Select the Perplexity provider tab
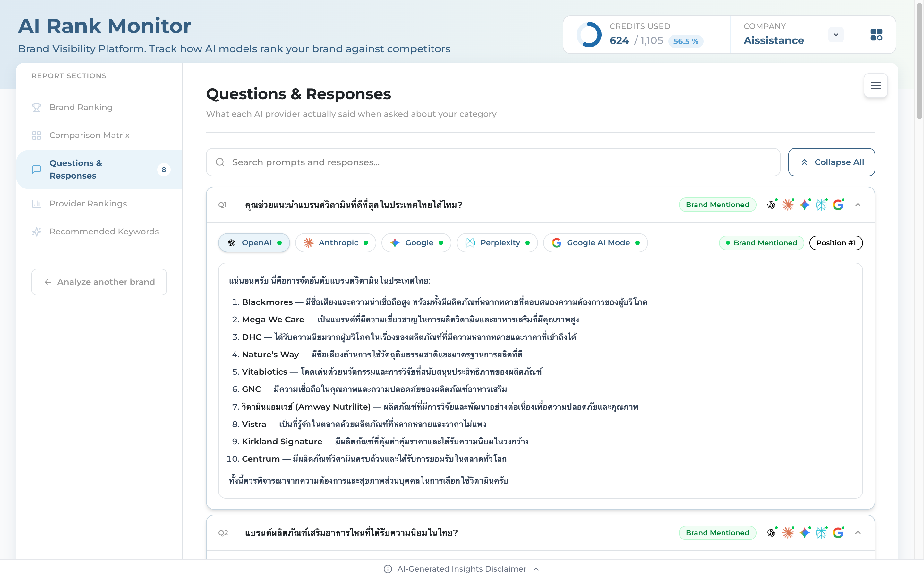The height and width of the screenshot is (578, 924). (x=497, y=243)
